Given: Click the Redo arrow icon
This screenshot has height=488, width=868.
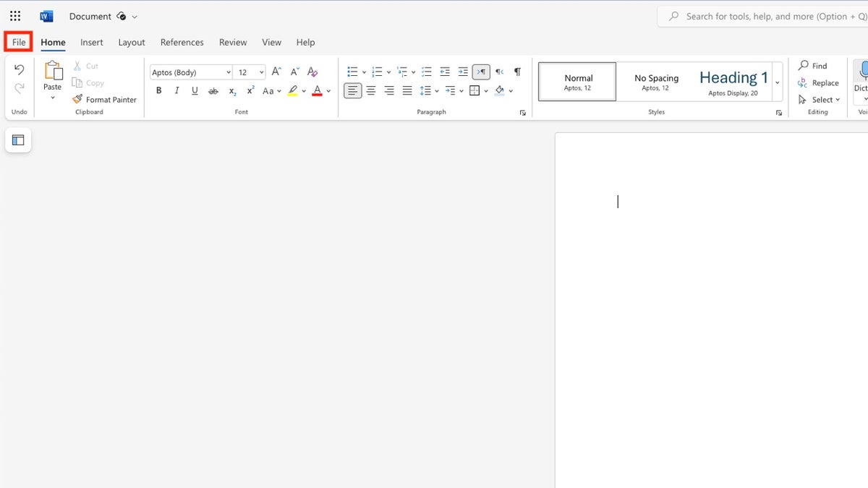Looking at the screenshot, I should 20,88.
